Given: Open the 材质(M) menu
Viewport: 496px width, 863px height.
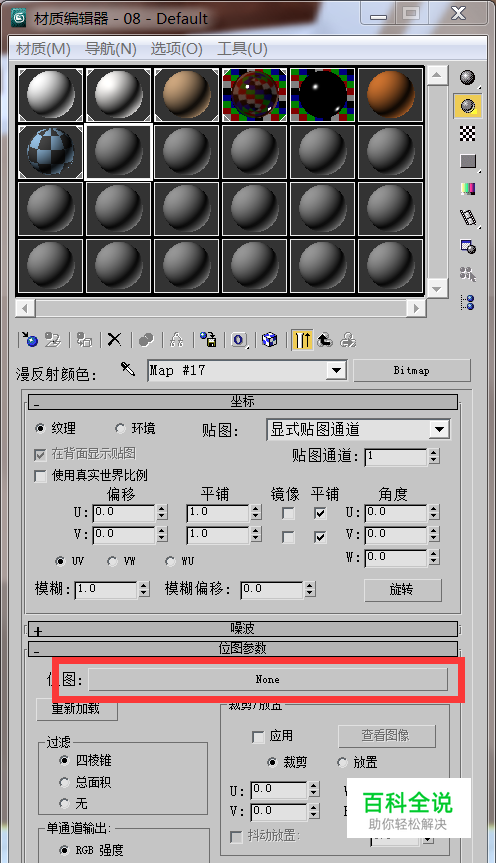Looking at the screenshot, I should click(43, 49).
